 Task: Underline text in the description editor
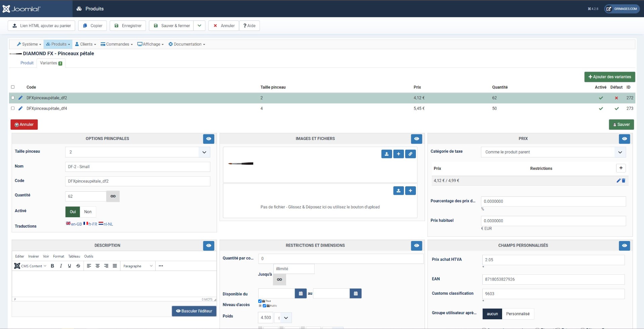(69, 266)
